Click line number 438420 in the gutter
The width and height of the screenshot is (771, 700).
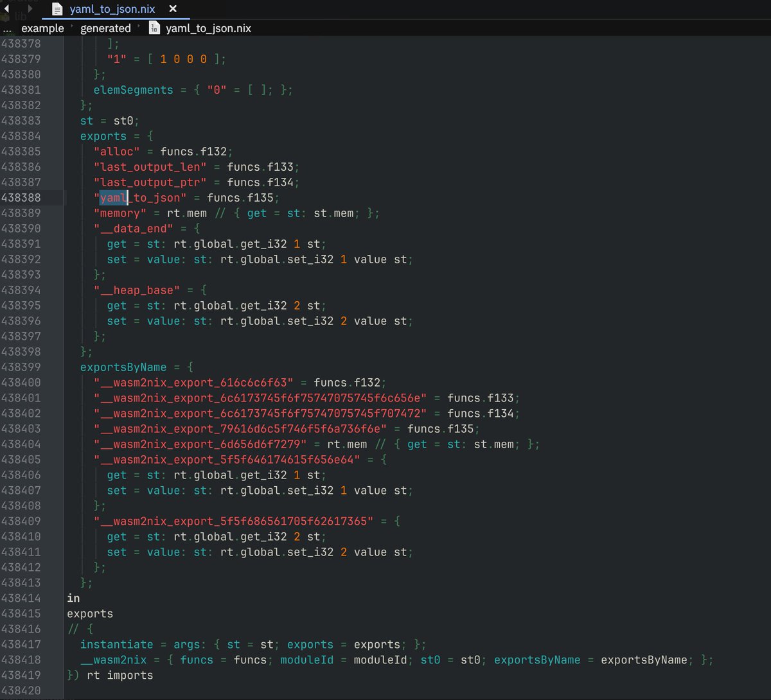tap(21, 691)
